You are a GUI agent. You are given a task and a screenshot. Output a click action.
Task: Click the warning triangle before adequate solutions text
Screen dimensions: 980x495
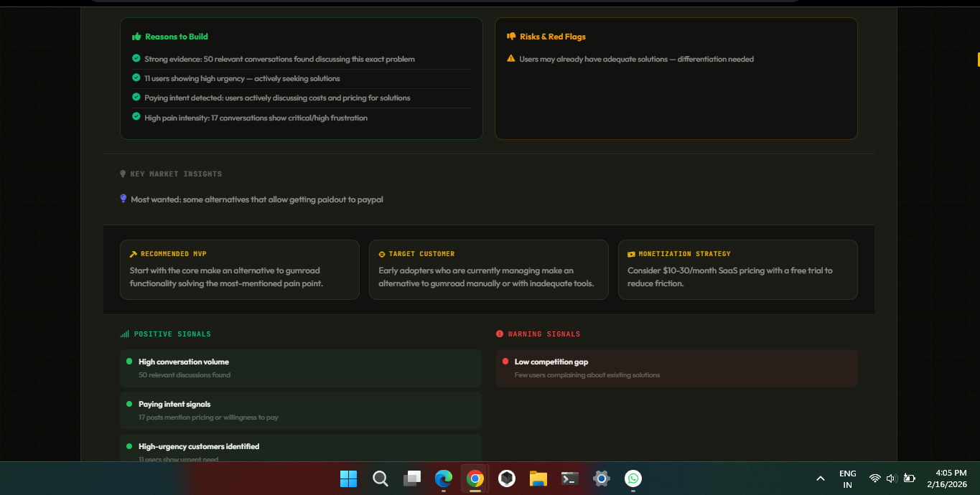pos(511,59)
